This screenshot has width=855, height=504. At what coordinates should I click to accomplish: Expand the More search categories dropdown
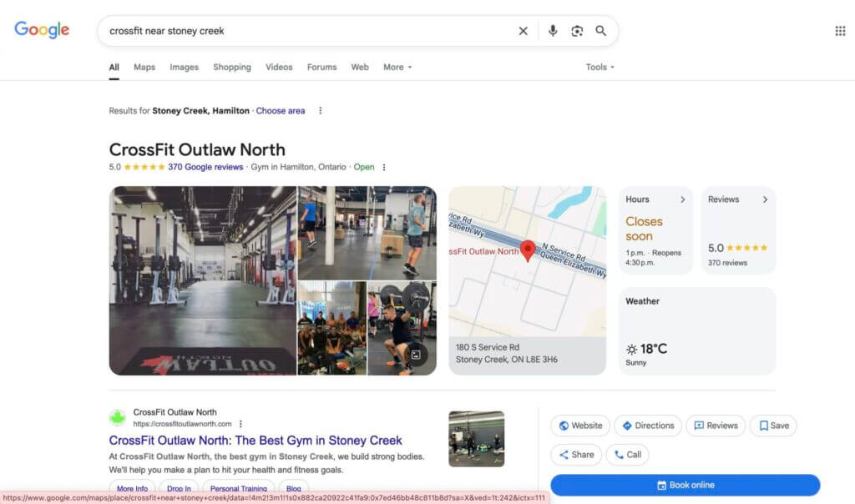click(397, 67)
